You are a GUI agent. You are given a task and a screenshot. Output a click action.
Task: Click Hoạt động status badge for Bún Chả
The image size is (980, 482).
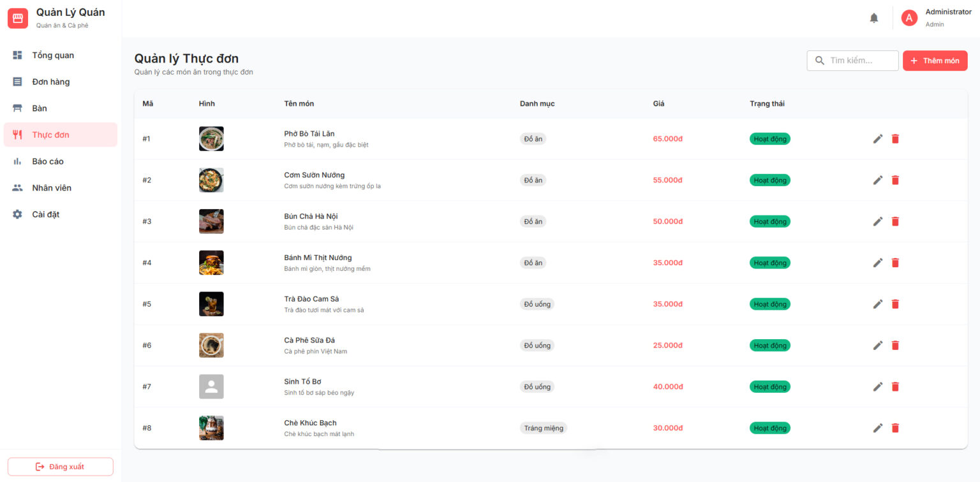pos(770,221)
